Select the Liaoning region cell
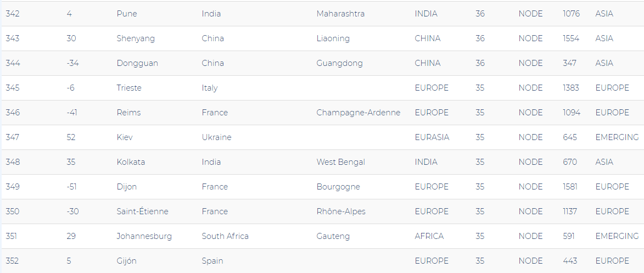The image size is (644, 273). 333,38
